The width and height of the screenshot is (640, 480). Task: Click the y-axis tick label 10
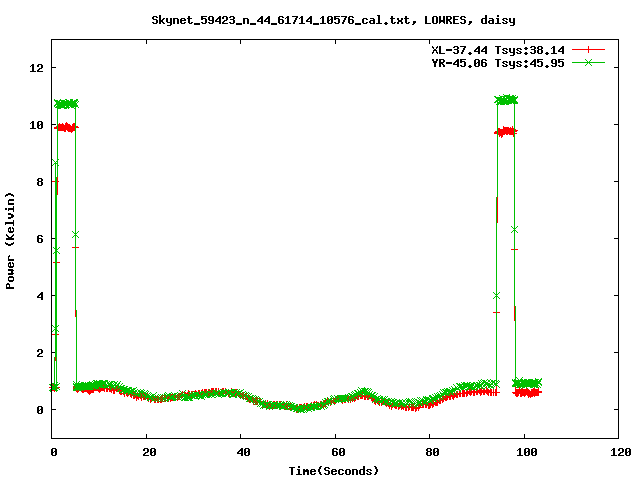36,125
